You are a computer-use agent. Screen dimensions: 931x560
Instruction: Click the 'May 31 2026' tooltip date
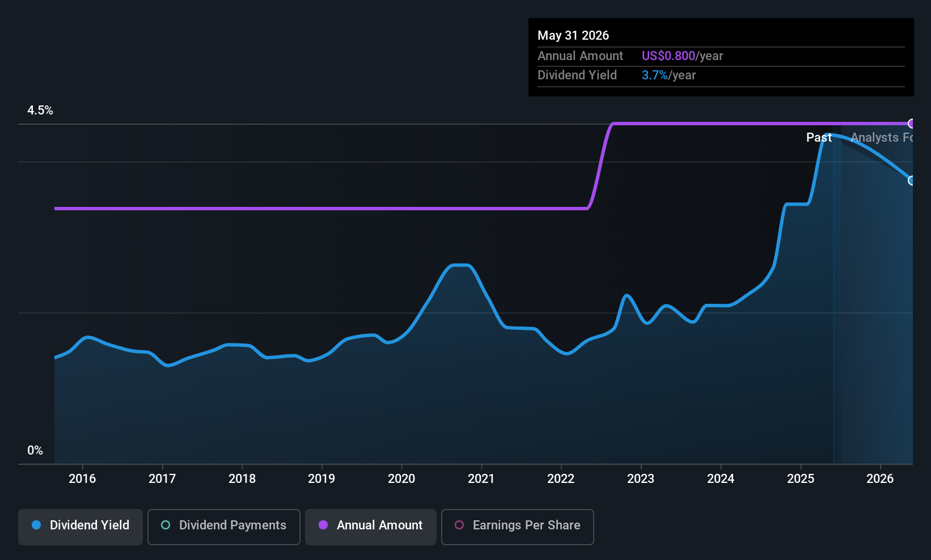coord(573,36)
